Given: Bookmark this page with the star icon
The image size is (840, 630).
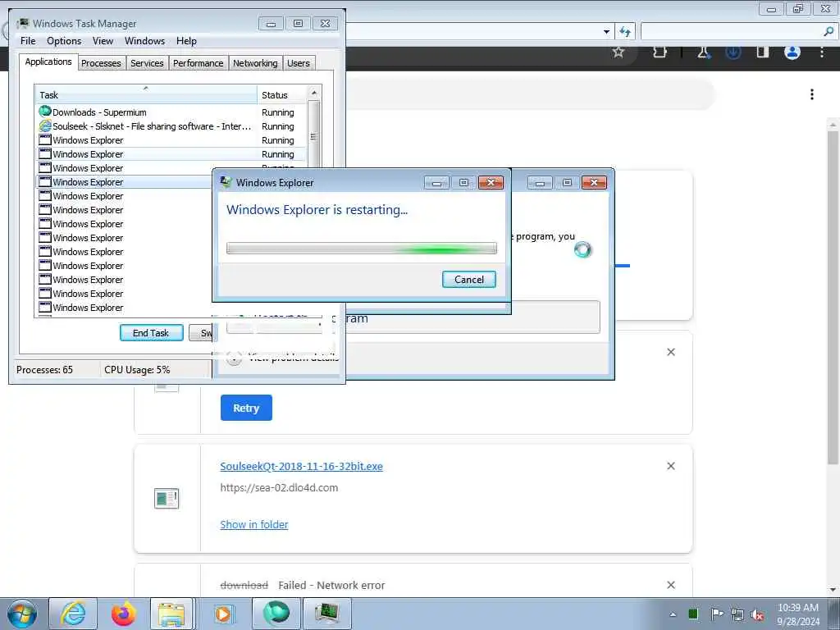Looking at the screenshot, I should coord(619,52).
